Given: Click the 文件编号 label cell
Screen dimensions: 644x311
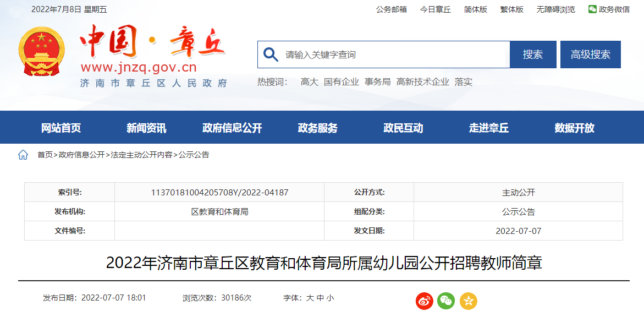Looking at the screenshot, I should click(x=69, y=231).
